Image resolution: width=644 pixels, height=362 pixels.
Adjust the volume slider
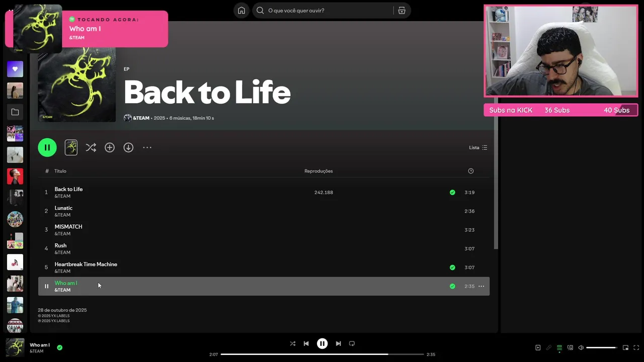[601, 347]
